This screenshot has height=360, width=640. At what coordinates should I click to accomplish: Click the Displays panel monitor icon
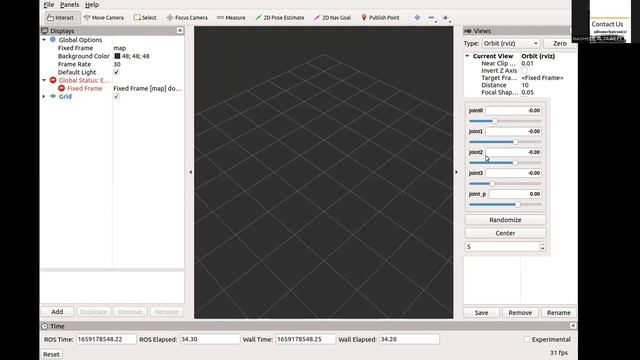point(45,31)
